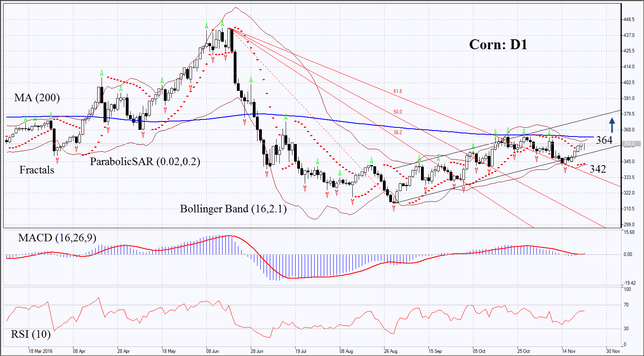The image size is (644, 356).
Task: Click the 322.0 price axis value
Action: [x=629, y=193]
